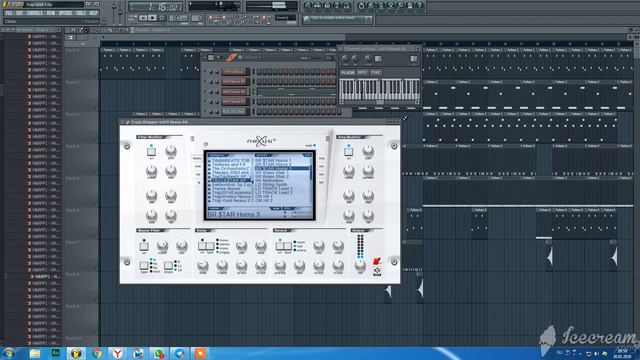The height and width of the screenshot is (360, 640).
Task: Toggle Delay on switch in Nexus
Action: pos(202,246)
